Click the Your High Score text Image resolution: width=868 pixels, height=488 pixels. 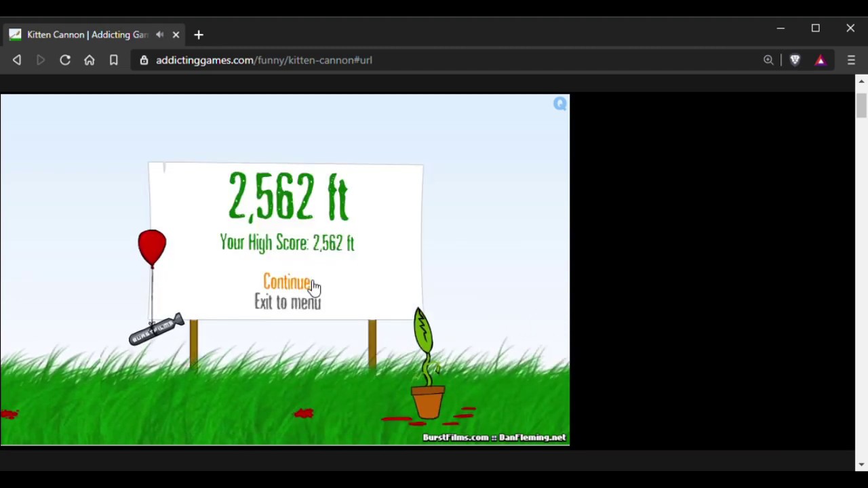click(x=287, y=243)
